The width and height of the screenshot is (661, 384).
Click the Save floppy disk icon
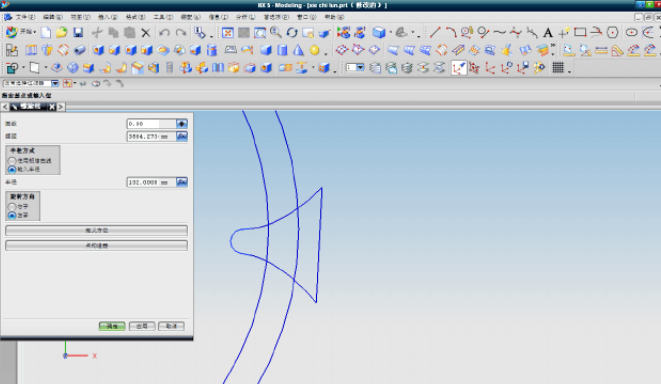pyautogui.click(x=78, y=32)
